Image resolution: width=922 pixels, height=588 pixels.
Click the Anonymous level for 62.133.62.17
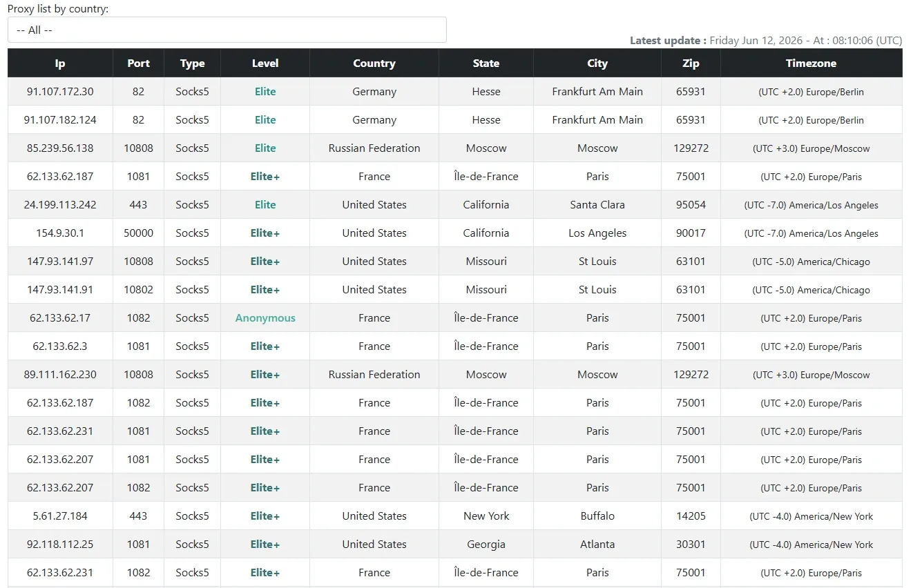tap(265, 318)
